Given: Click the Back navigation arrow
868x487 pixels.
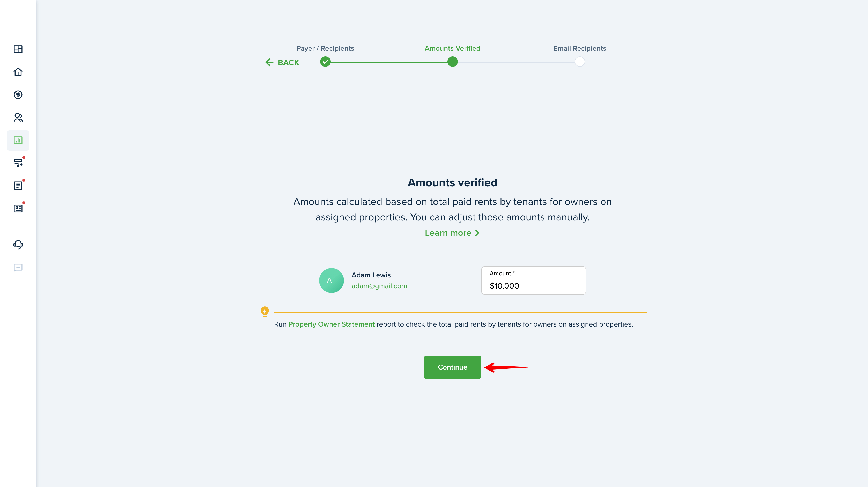Looking at the screenshot, I should tap(270, 62).
